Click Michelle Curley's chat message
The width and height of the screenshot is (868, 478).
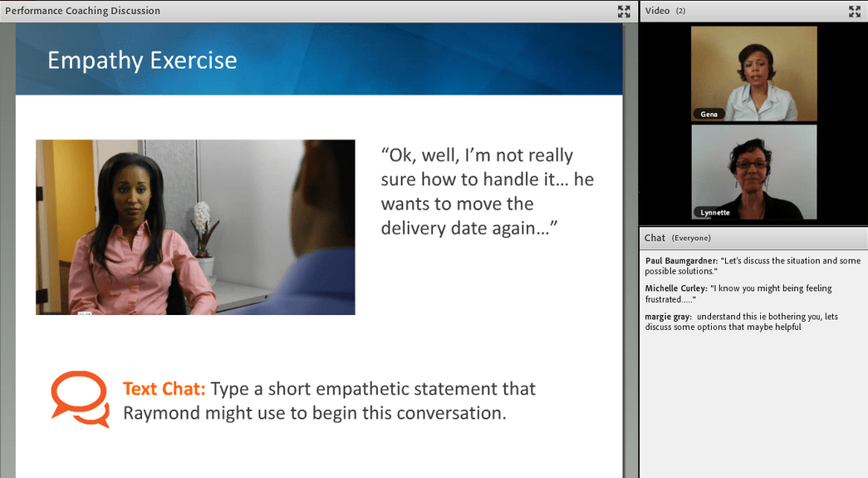[738, 293]
